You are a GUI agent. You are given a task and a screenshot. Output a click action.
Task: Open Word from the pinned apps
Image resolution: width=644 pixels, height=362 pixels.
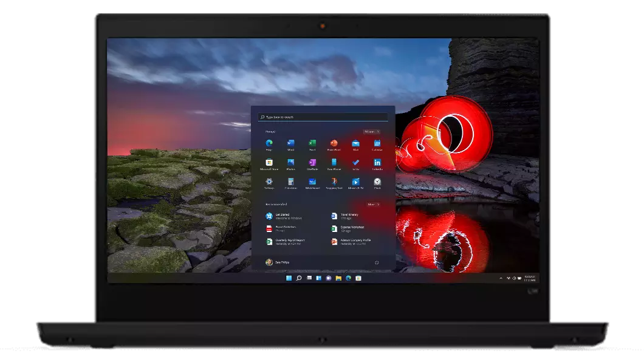(x=291, y=144)
